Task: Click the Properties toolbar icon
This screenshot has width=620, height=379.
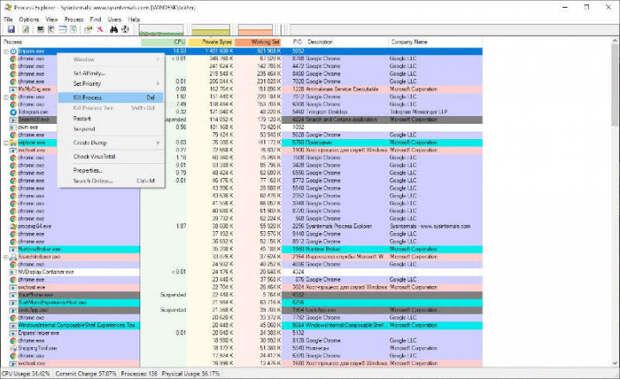Action: [88, 29]
